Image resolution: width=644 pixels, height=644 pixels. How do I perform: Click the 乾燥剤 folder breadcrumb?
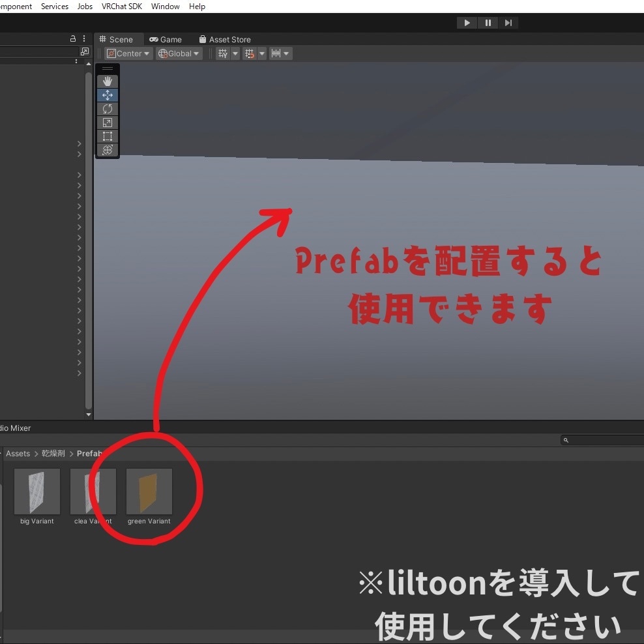click(x=53, y=454)
